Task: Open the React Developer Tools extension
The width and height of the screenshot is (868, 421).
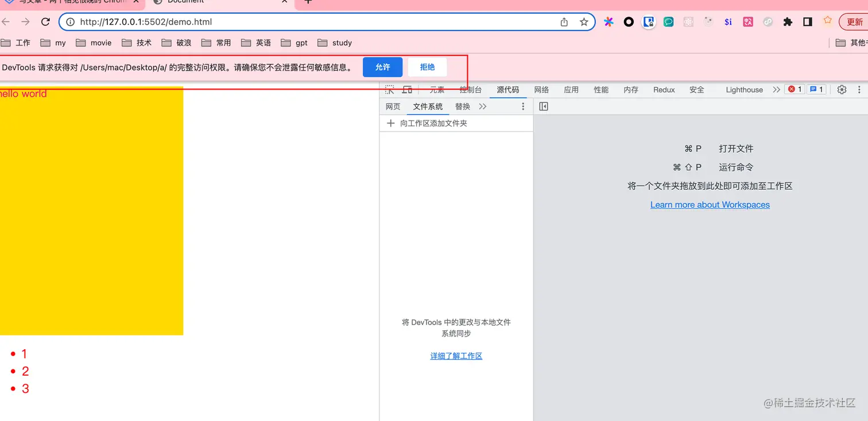Action: point(688,22)
